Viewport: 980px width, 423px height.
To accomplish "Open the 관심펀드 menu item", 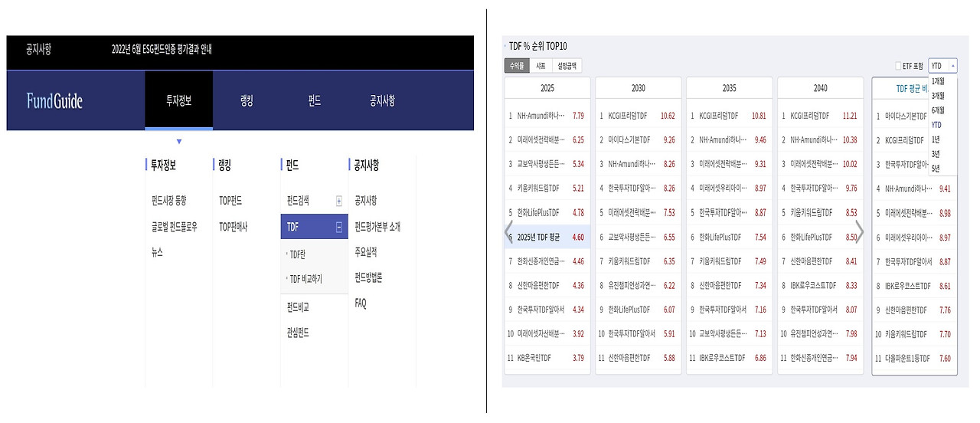I will (298, 333).
